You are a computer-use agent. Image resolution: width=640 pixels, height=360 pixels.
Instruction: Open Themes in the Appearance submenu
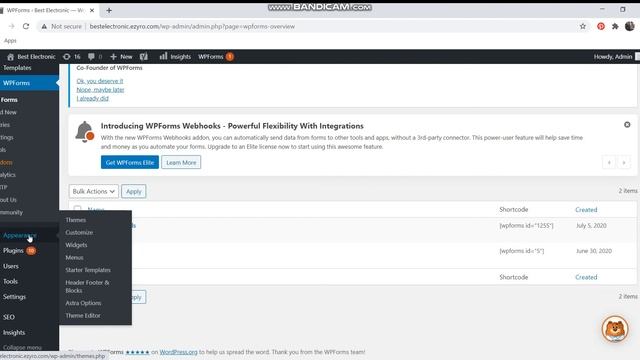coord(76,220)
